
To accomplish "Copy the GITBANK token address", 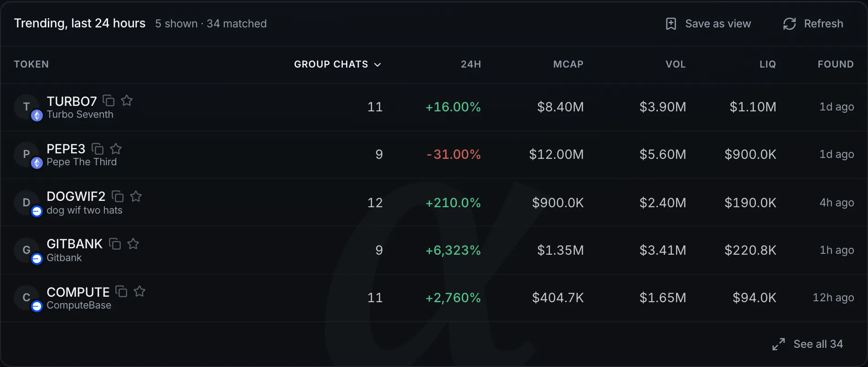I will (115, 244).
